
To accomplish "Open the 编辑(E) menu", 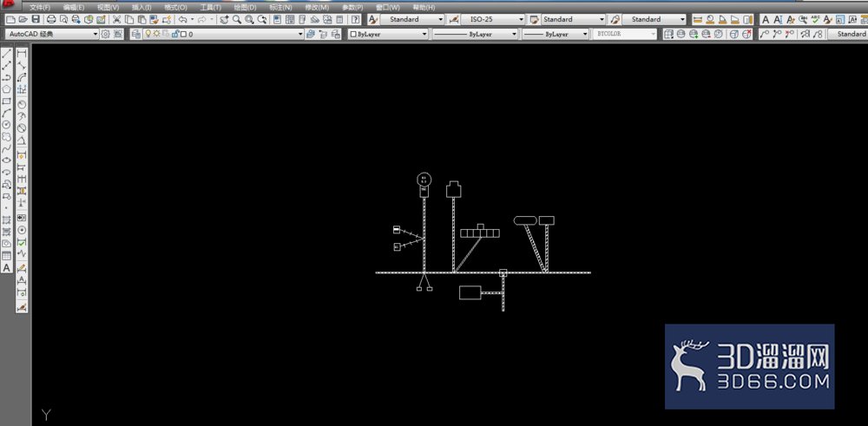I will tap(74, 7).
